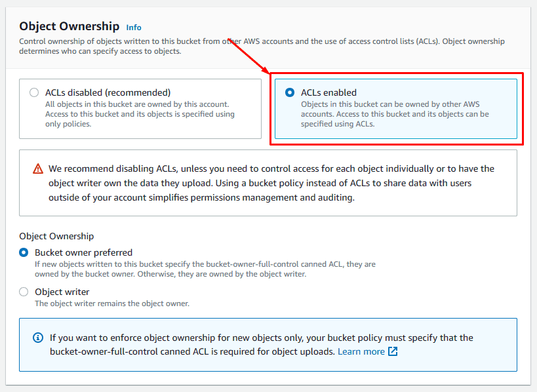The width and height of the screenshot is (537, 392).
Task: Click the info circle icon in blue banner
Action: 38,338
